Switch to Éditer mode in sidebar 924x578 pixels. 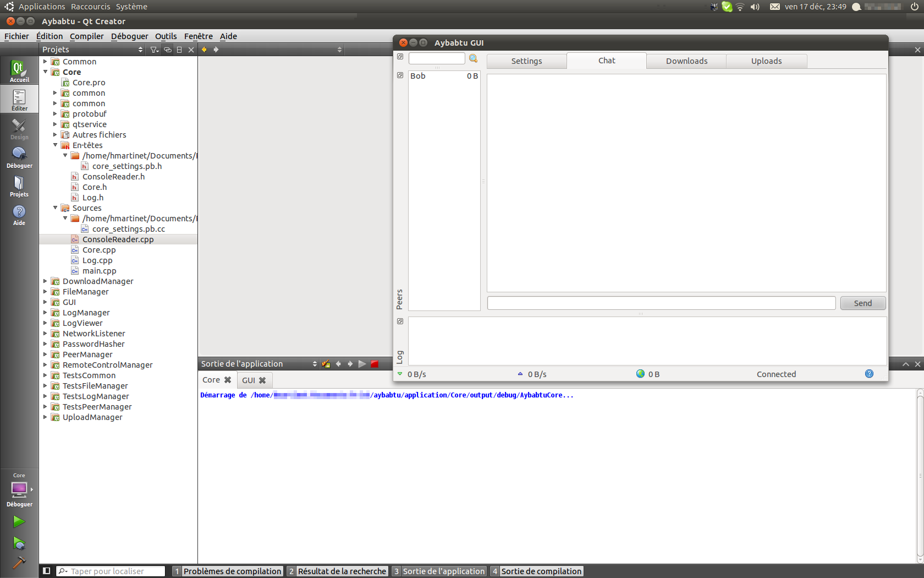point(19,100)
